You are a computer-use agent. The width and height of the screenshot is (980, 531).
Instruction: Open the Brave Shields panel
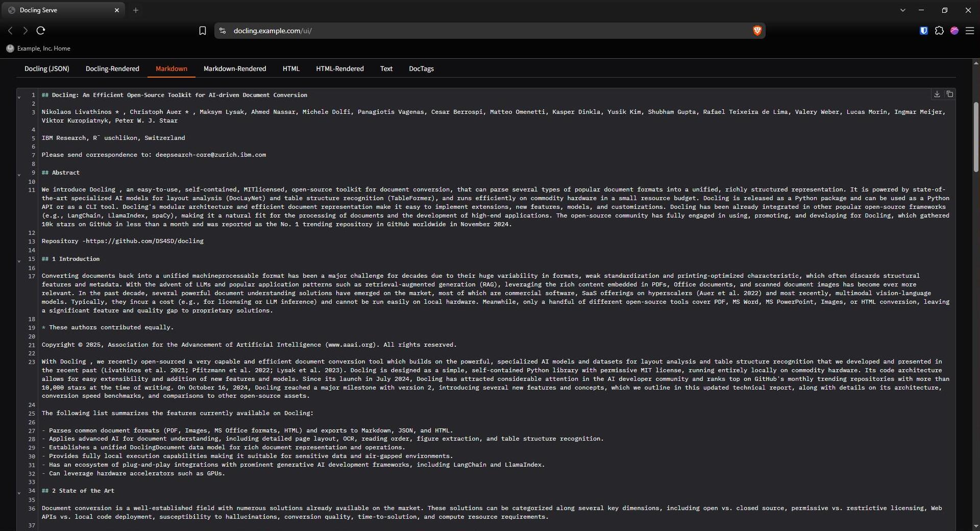pos(757,31)
